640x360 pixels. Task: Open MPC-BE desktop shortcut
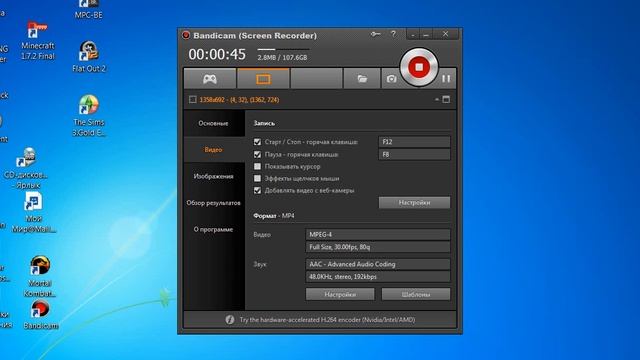(89, 10)
